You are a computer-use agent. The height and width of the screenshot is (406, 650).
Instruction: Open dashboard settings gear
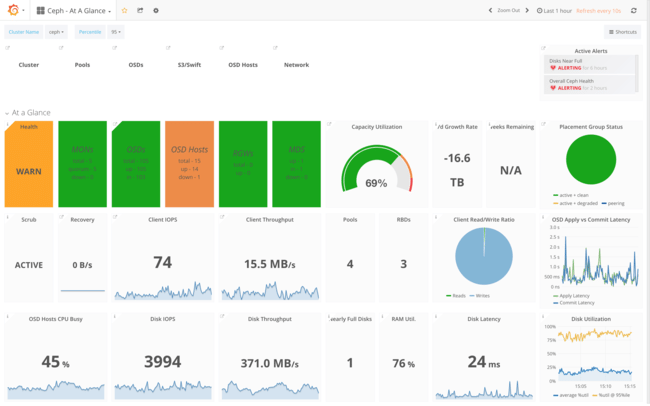pos(156,10)
